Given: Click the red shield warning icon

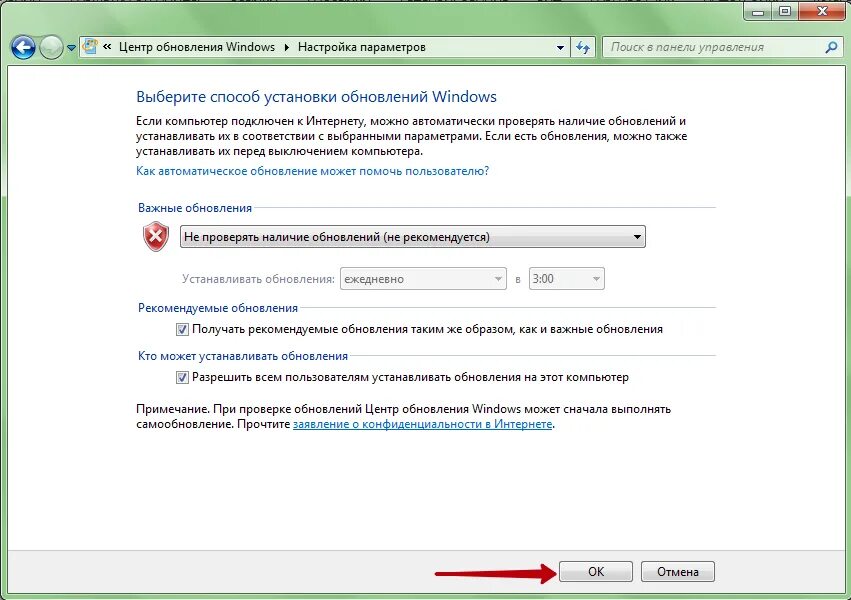Looking at the screenshot, I should [156, 237].
